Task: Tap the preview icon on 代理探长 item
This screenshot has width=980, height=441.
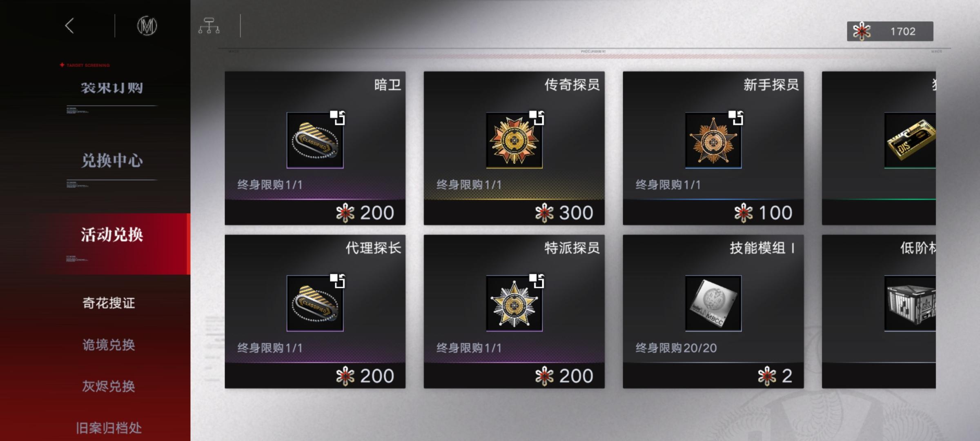Action: click(338, 281)
